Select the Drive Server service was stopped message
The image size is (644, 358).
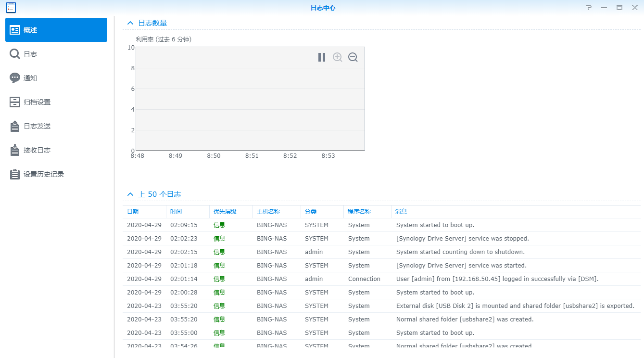[x=463, y=239]
